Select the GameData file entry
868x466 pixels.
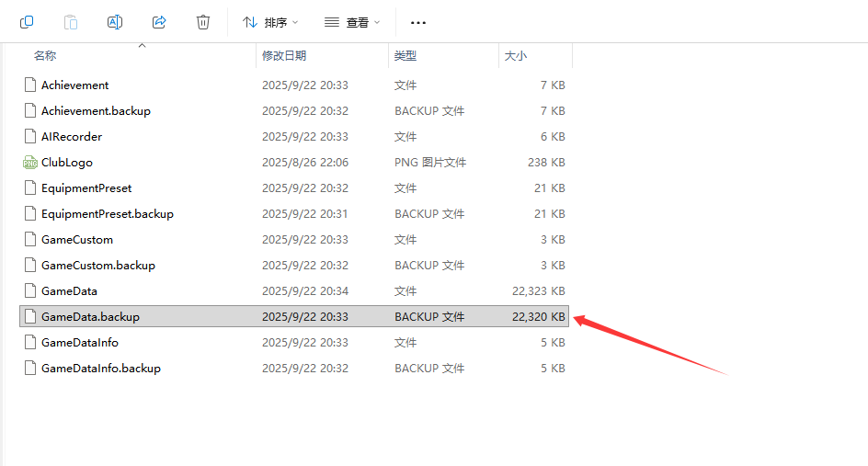click(69, 291)
